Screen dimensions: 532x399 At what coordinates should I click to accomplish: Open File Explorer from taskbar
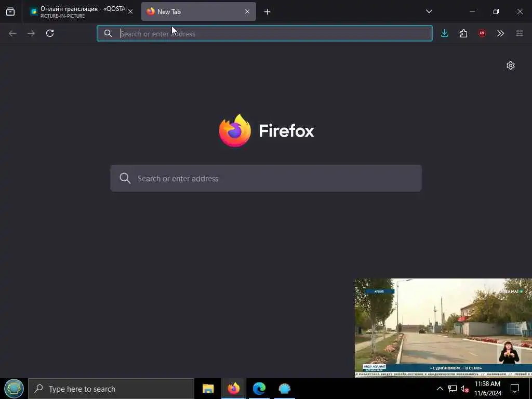point(208,389)
